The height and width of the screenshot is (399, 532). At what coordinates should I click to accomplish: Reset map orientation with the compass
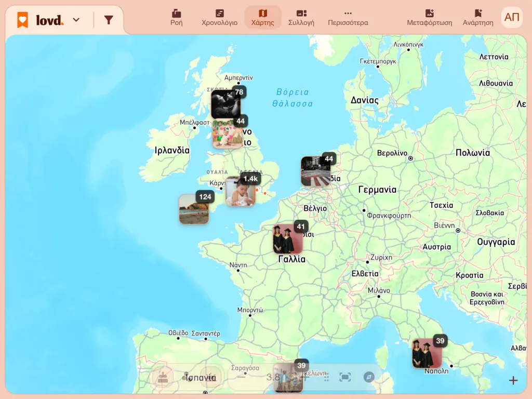[x=369, y=377]
